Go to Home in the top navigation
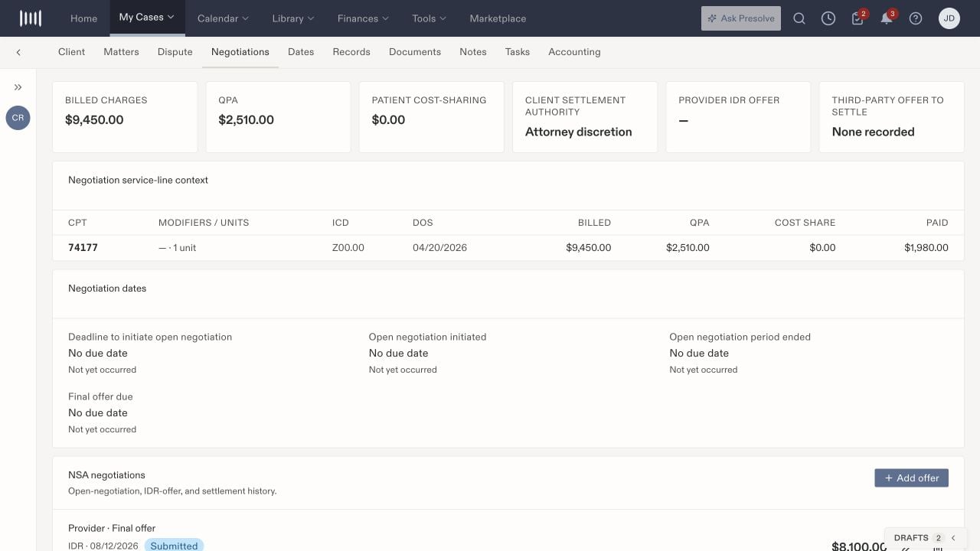The height and width of the screenshot is (551, 980). [84, 18]
